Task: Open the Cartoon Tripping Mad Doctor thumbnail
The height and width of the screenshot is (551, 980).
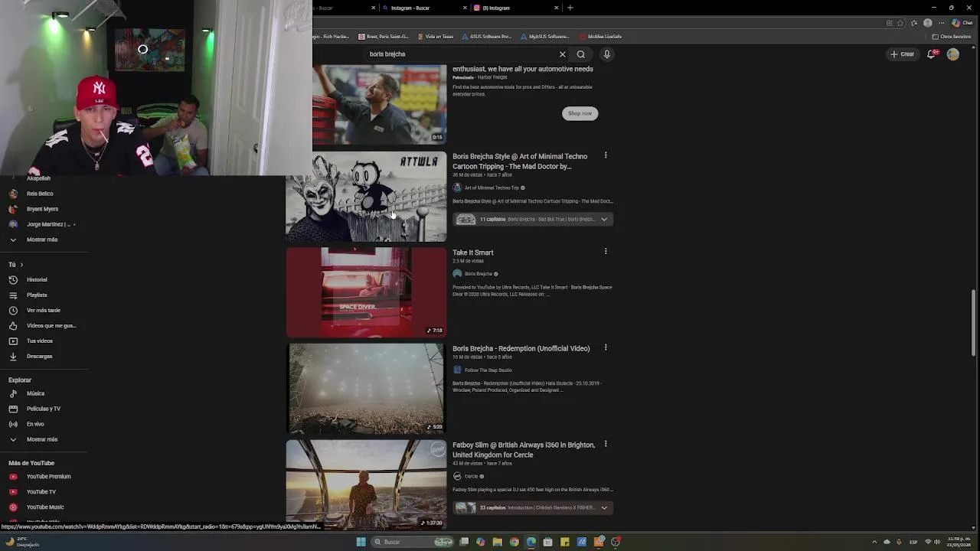Action: click(366, 197)
